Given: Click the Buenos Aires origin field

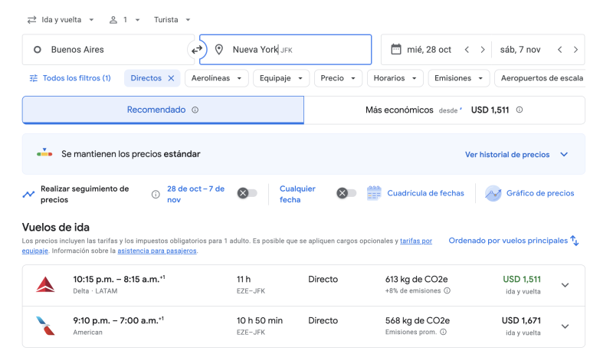Looking at the screenshot, I should point(107,50).
